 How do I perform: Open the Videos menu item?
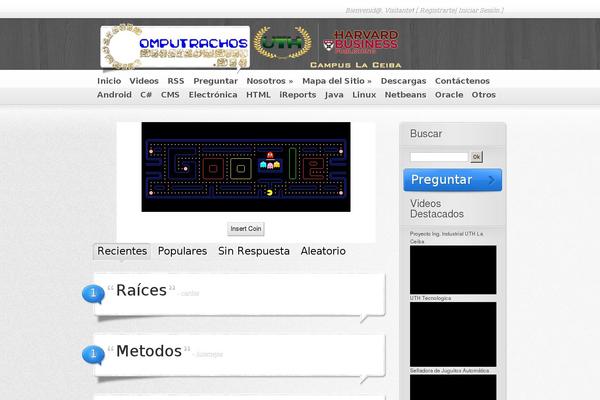point(144,81)
